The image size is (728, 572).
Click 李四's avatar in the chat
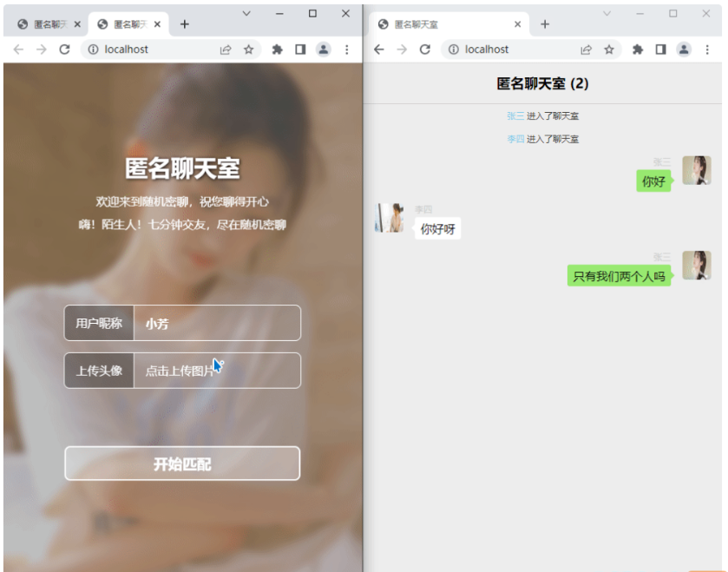point(389,218)
